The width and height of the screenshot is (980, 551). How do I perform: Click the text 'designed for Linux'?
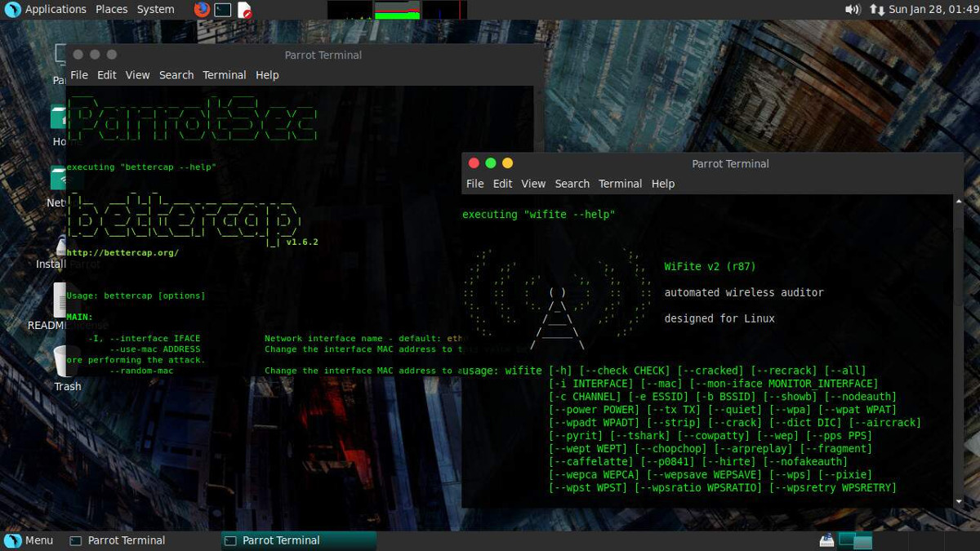click(x=719, y=318)
